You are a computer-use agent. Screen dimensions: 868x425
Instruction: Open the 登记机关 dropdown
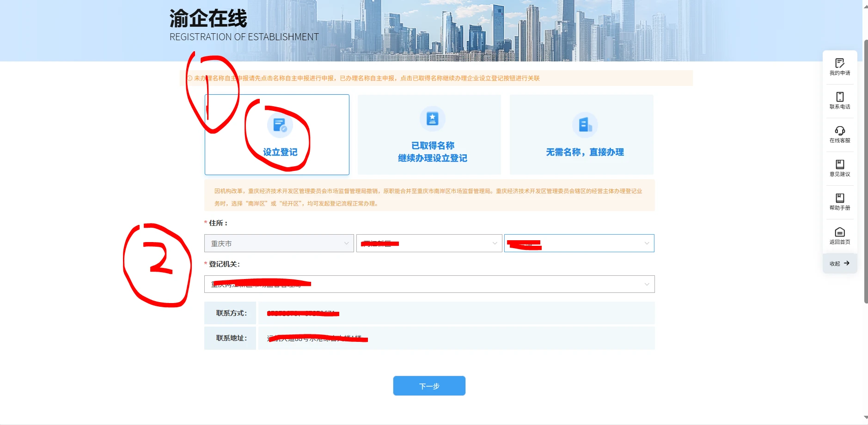[429, 284]
